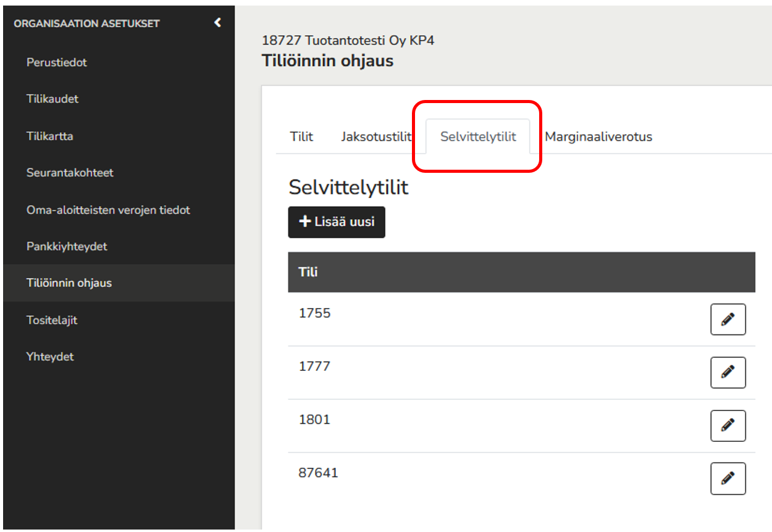Open Oma-aloitteisten verojen tiedot
Viewport: 772px width, 532px height.
coord(108,210)
